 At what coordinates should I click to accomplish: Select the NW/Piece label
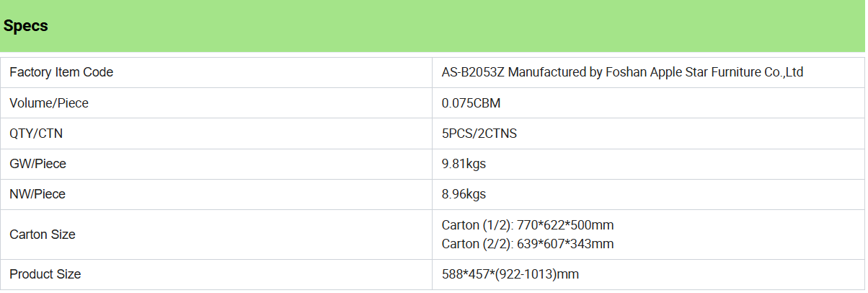click(38, 194)
